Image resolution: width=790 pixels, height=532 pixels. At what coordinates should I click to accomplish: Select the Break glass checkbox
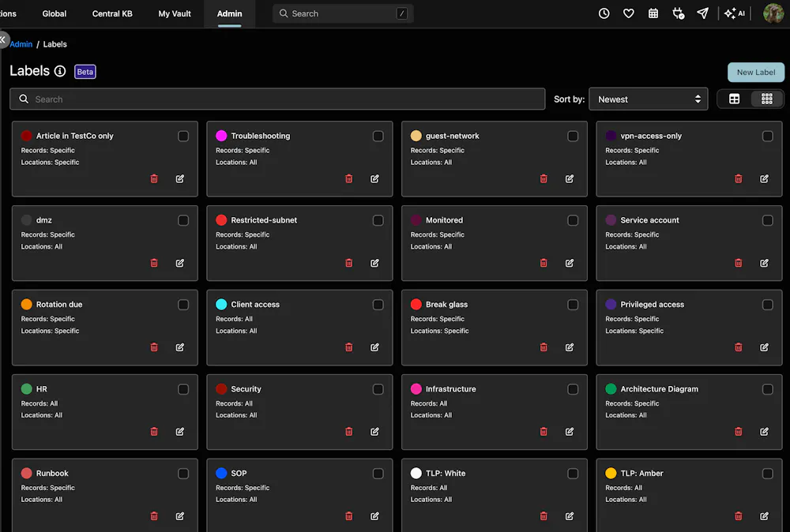573,305
